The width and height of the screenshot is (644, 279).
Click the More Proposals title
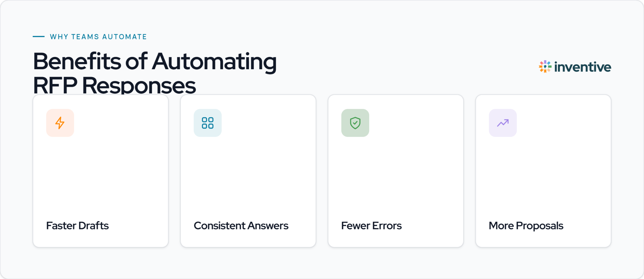tap(526, 226)
